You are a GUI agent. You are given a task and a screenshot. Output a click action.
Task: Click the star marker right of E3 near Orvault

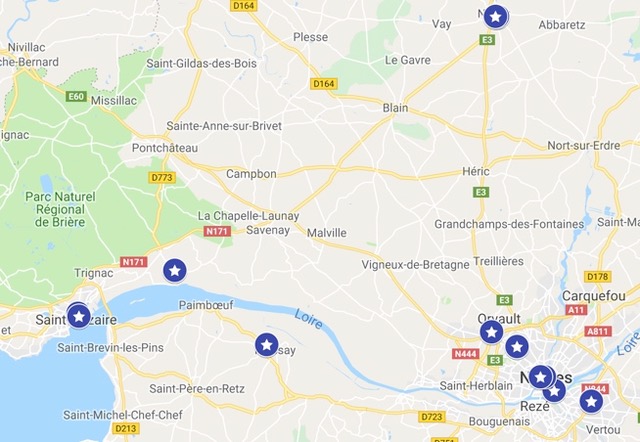coord(517,346)
